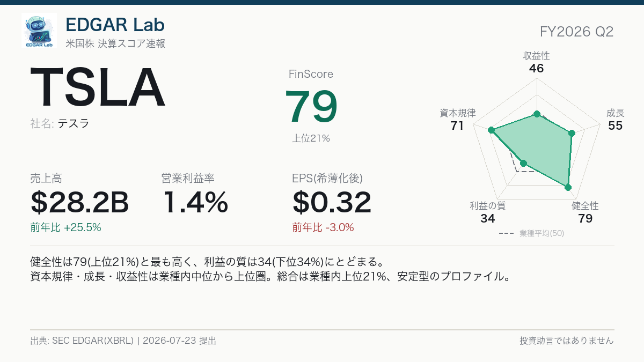Image resolution: width=644 pixels, height=362 pixels.
Task: Click the SEC EDGAR(XBRL) source text
Action: [92, 341]
